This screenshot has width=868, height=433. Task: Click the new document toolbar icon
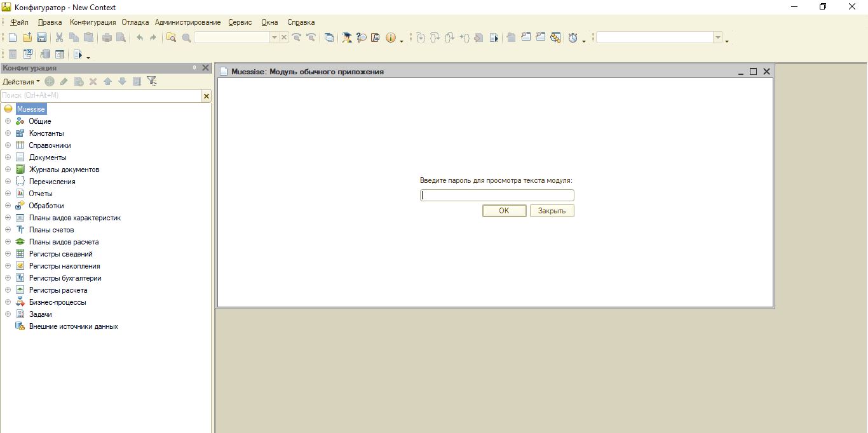pyautogui.click(x=13, y=37)
